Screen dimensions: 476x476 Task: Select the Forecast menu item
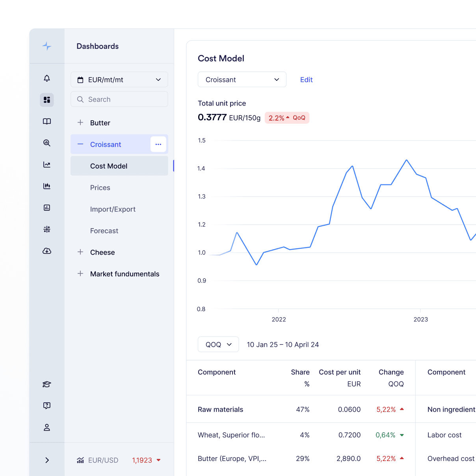[x=104, y=231]
